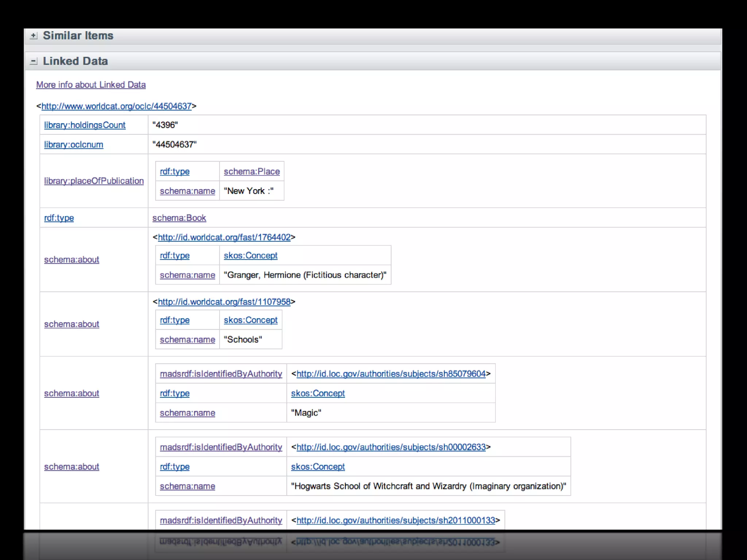This screenshot has width=747, height=560.
Task: Click schema:name link beside "Schools"
Action: [x=187, y=339]
